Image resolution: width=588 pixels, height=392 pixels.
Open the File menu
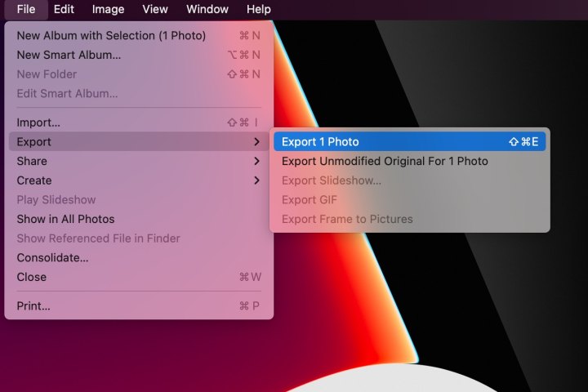[x=26, y=10]
